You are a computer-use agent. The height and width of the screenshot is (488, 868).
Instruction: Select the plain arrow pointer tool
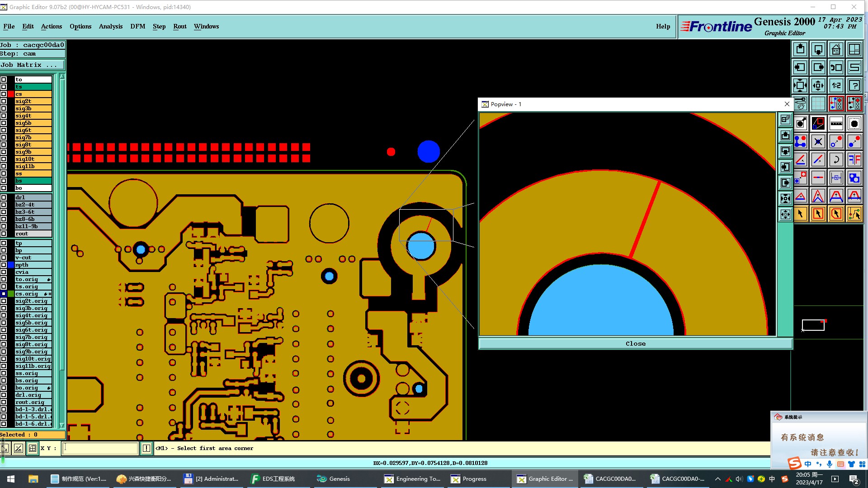(x=800, y=214)
